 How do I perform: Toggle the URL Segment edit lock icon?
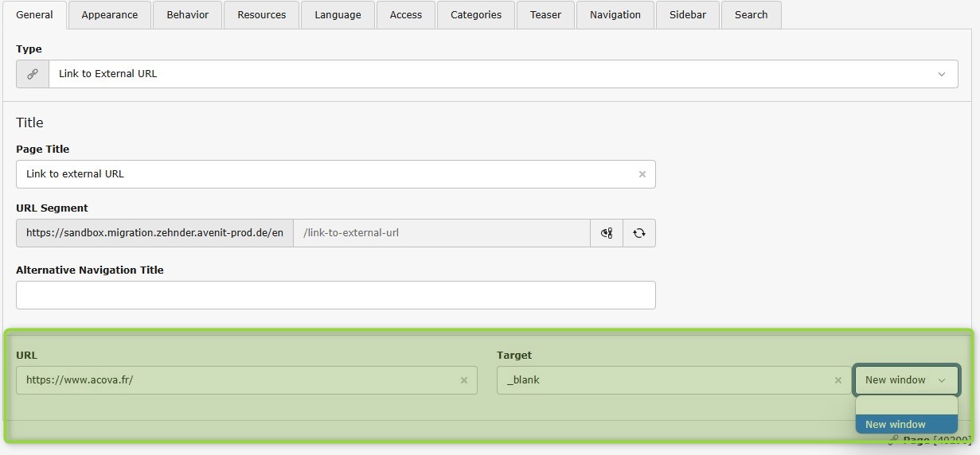tap(607, 233)
